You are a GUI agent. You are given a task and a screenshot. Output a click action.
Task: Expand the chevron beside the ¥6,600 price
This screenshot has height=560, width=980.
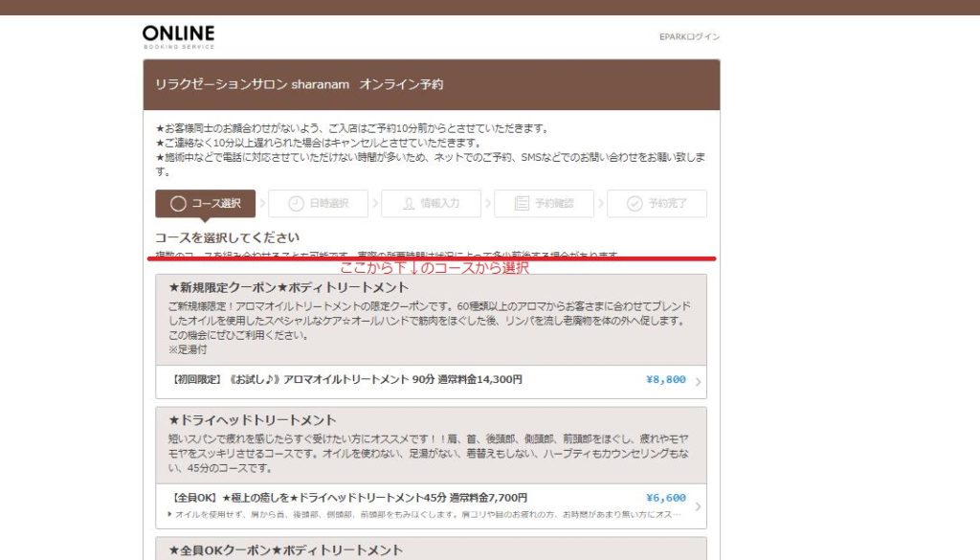tap(698, 506)
